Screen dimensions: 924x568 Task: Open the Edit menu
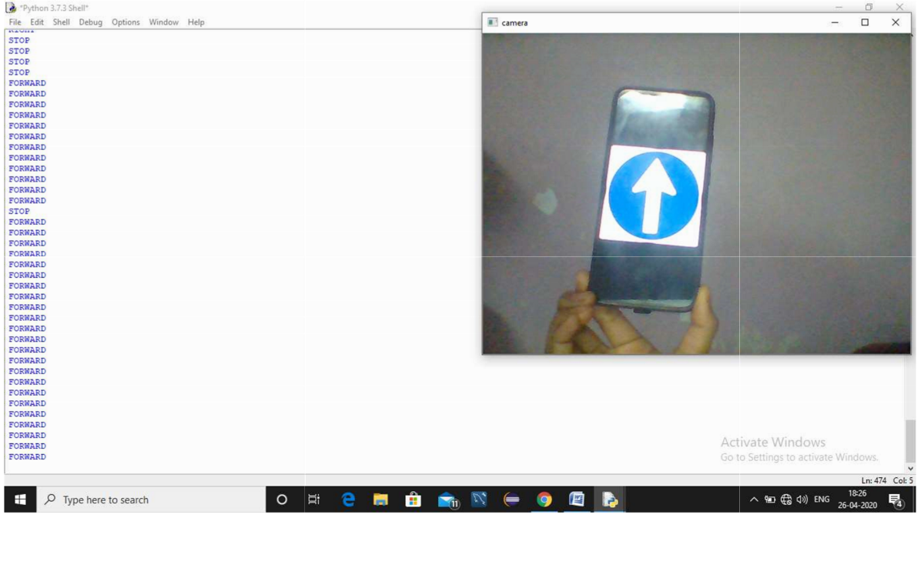[x=37, y=22]
